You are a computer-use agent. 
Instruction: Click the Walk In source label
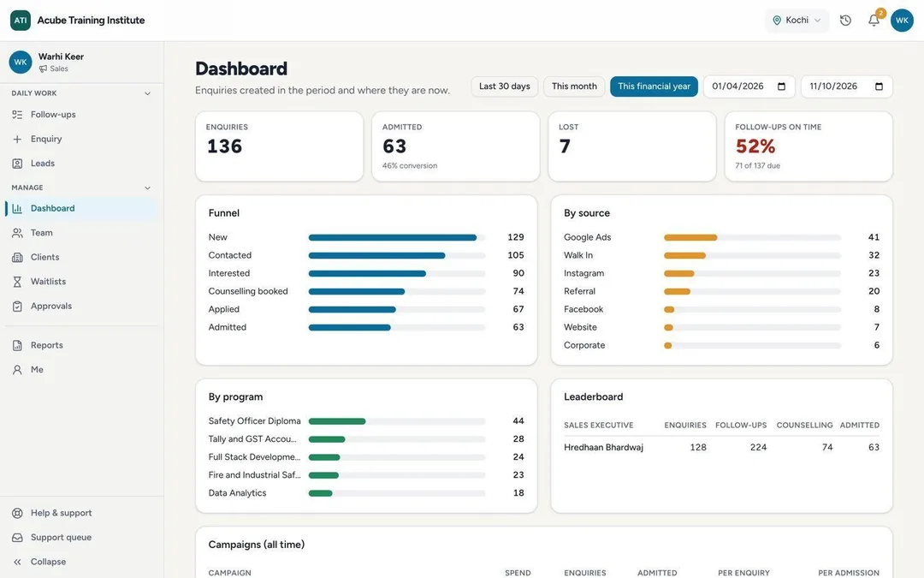578,255
